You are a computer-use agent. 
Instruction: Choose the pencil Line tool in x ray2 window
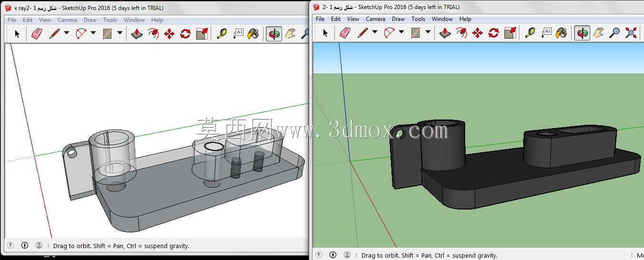click(x=54, y=34)
